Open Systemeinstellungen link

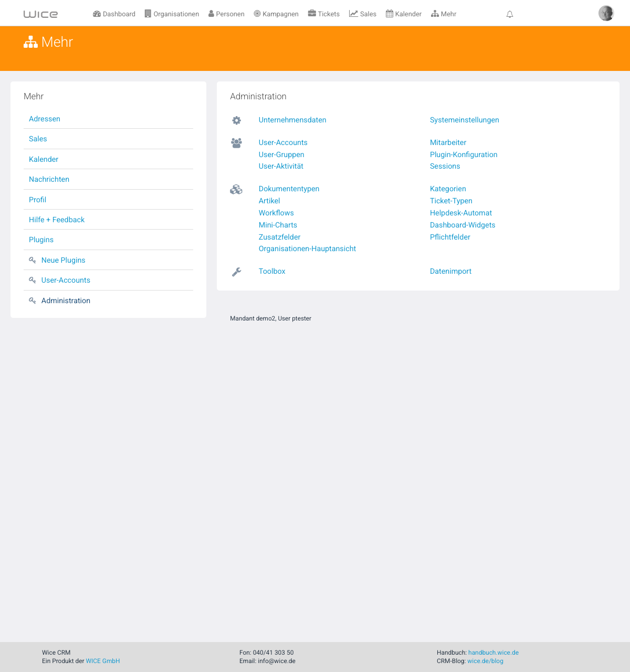point(465,120)
